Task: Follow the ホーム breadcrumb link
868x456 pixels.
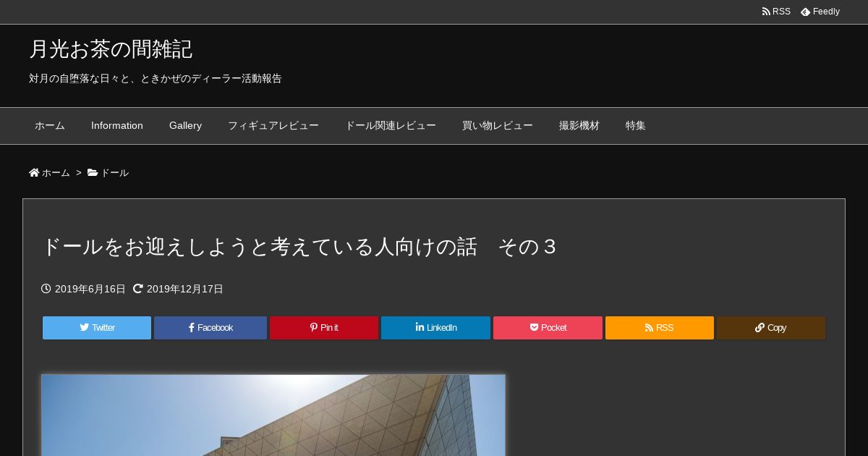Action: [56, 173]
